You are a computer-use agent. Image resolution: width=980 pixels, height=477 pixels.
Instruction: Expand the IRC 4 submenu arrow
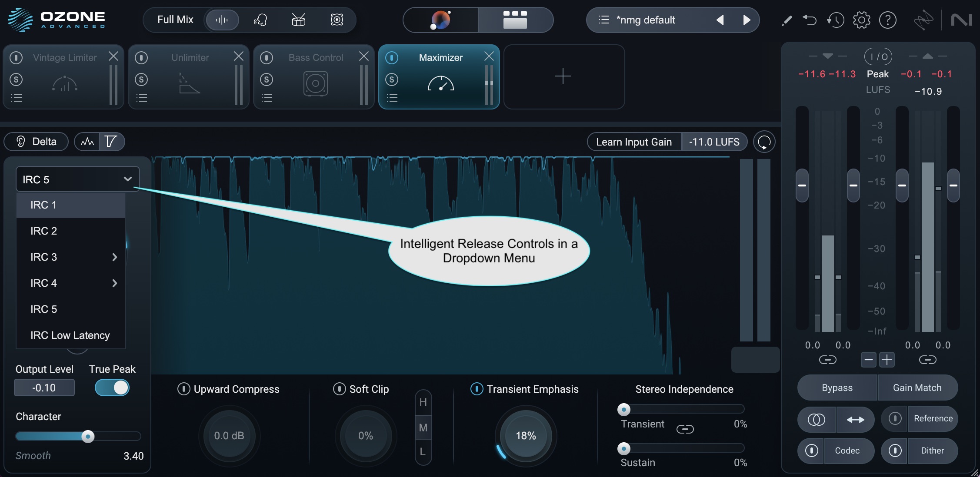114,283
